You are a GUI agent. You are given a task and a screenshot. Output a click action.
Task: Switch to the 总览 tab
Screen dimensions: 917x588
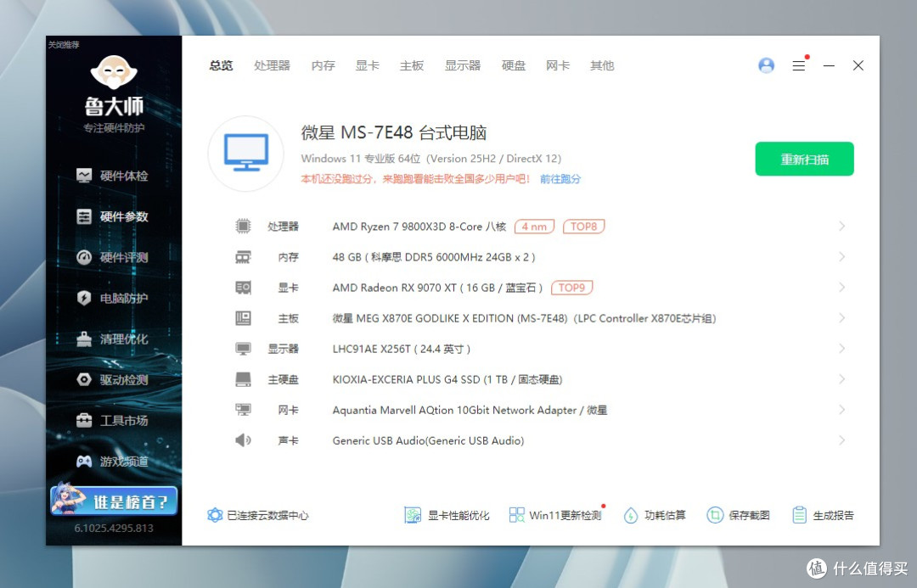coord(221,65)
